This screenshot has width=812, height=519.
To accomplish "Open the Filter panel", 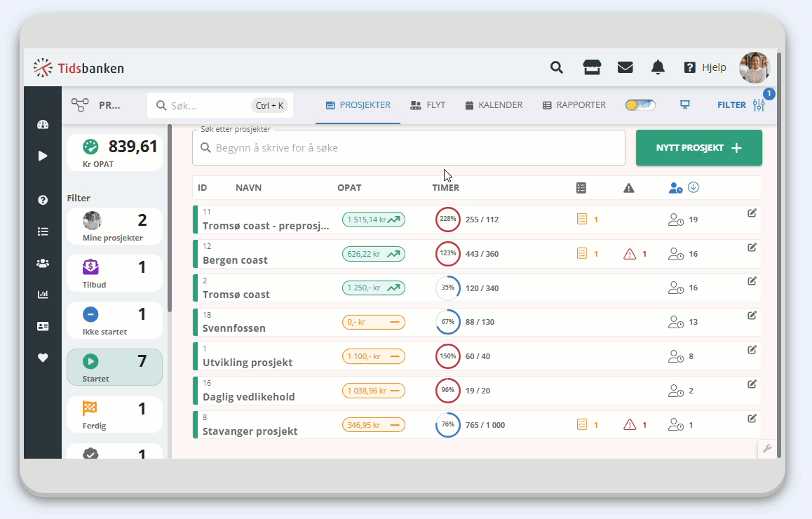I will (741, 105).
